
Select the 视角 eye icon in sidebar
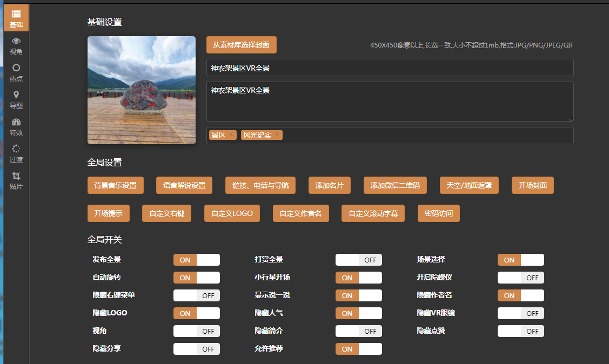16,41
